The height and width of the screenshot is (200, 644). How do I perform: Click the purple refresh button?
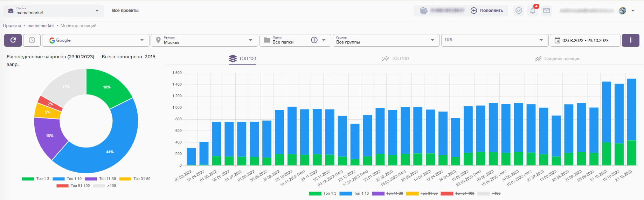(13, 40)
